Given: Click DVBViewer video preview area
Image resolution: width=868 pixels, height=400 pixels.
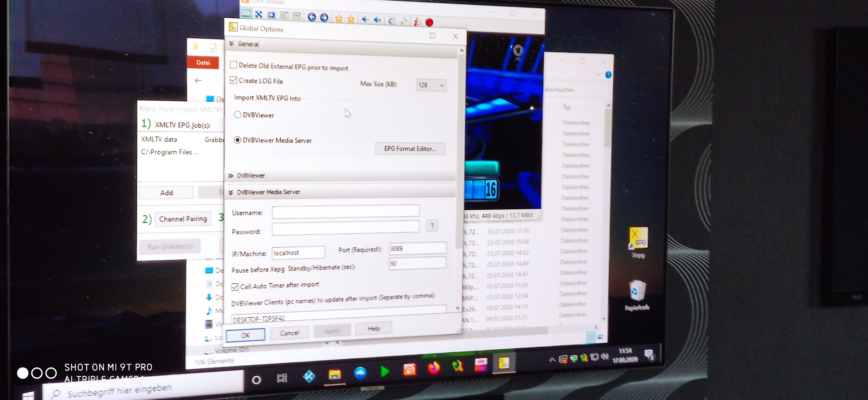Looking at the screenshot, I should pyautogui.click(x=504, y=121).
